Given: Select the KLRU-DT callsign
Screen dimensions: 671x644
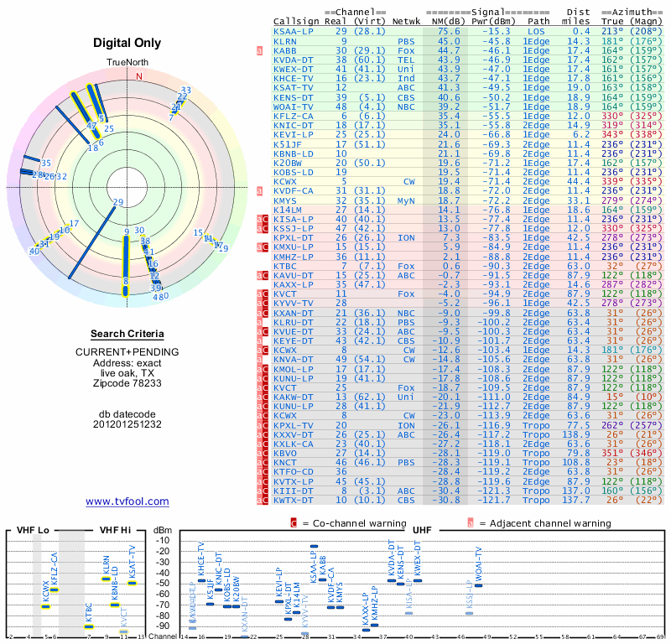Looking at the screenshot, I should click(x=294, y=323).
